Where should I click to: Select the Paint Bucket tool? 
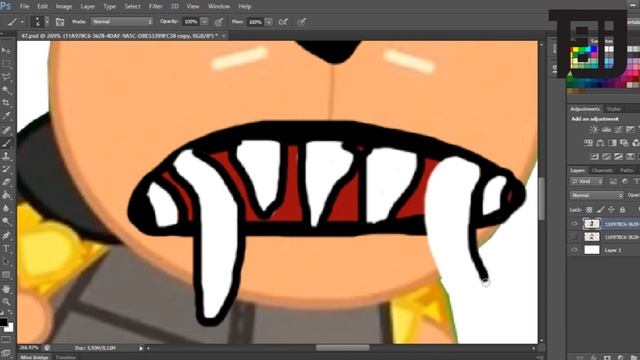point(6,195)
